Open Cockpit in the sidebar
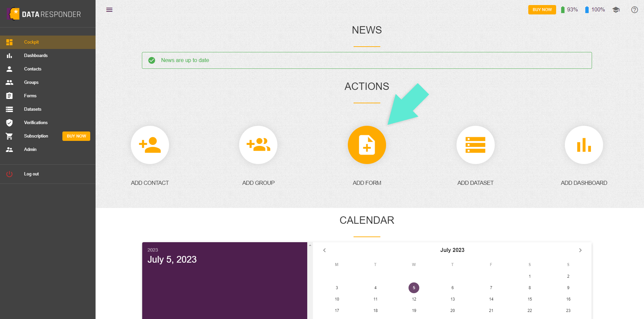Viewport: 644px width, 319px height. pyautogui.click(x=48, y=42)
